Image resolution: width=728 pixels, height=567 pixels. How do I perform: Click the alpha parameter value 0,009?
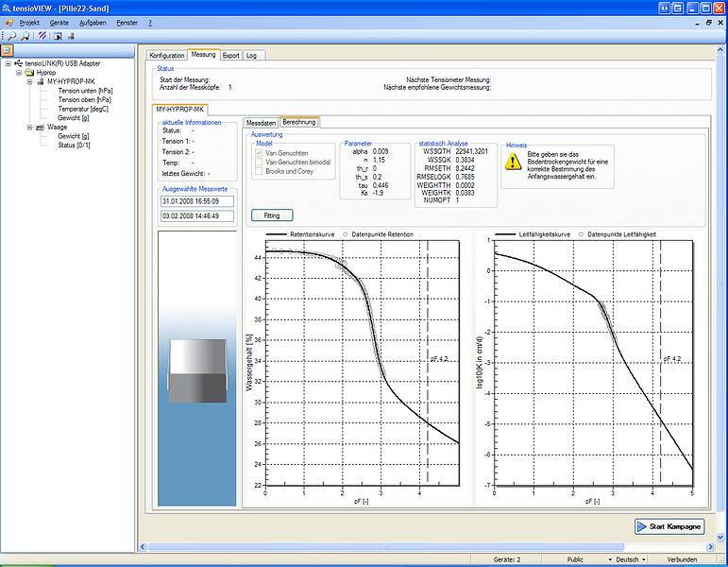pyautogui.click(x=381, y=151)
